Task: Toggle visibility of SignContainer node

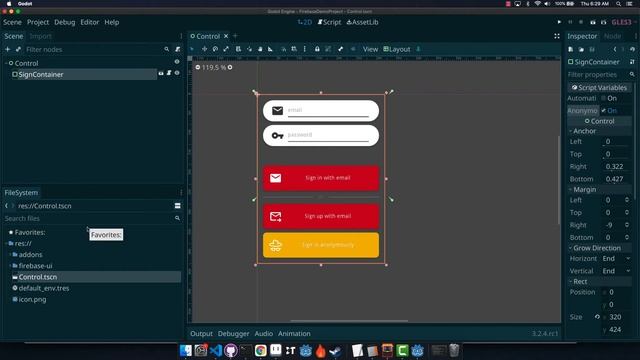Action: click(x=177, y=73)
